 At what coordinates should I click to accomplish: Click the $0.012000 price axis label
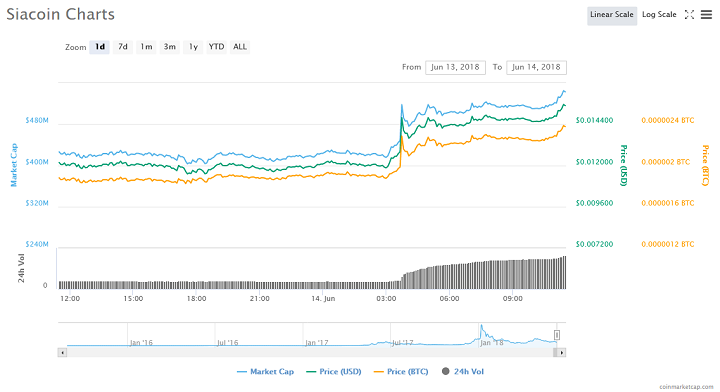point(594,162)
